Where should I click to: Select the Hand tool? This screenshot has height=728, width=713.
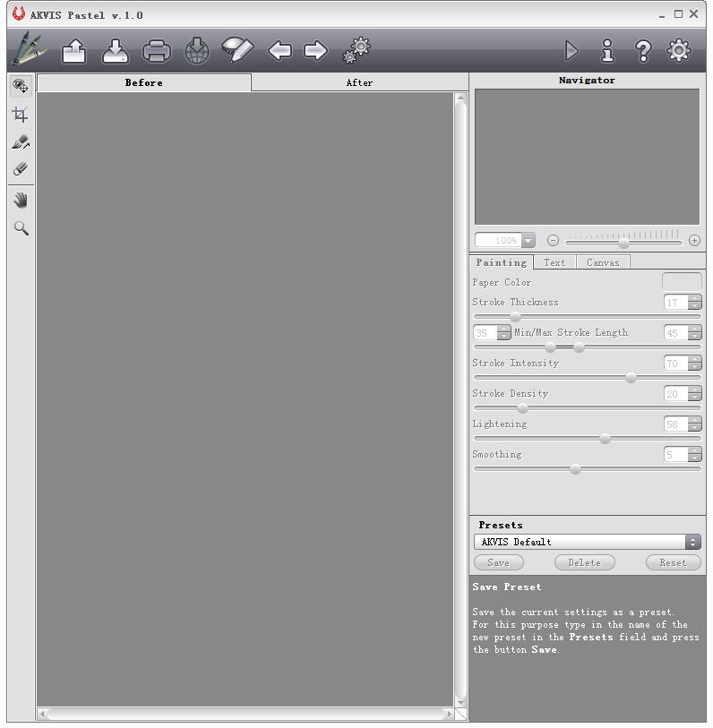coord(21,201)
